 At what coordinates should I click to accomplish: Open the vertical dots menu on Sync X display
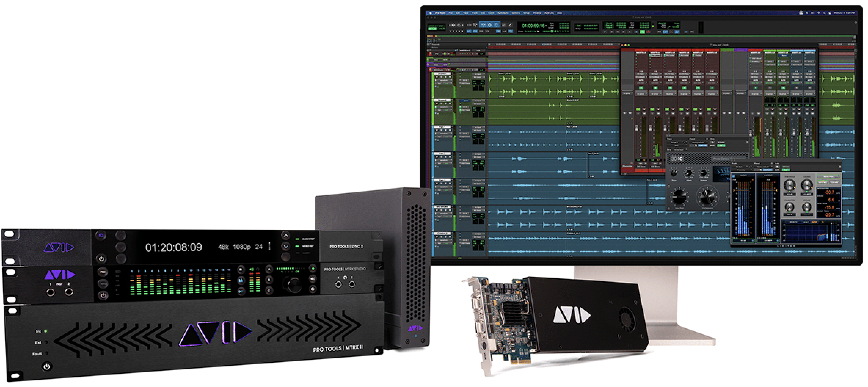click(269, 246)
